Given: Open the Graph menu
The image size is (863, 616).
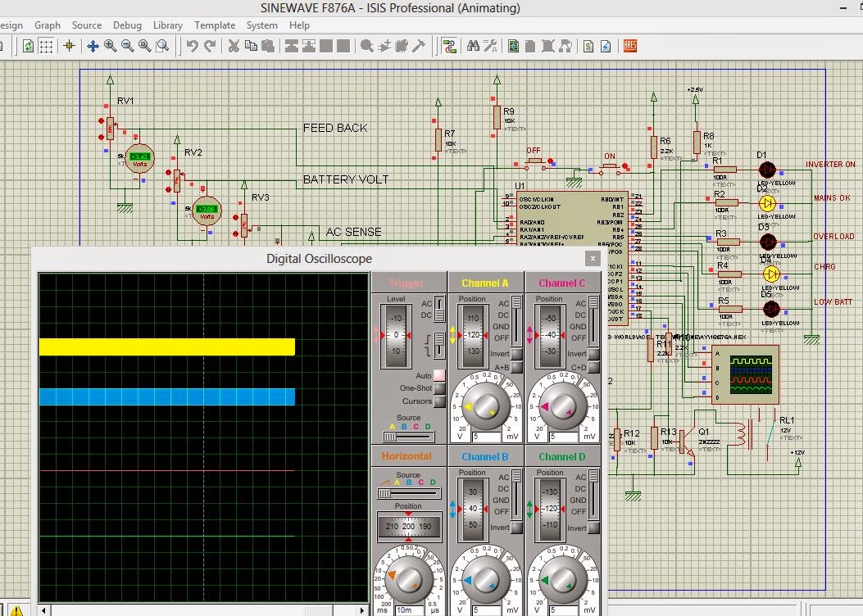Looking at the screenshot, I should coord(47,25).
